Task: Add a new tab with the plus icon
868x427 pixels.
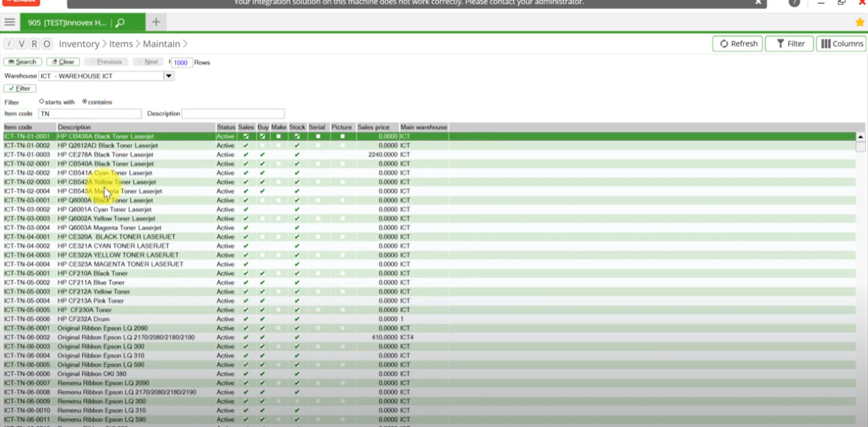Action: coord(156,22)
